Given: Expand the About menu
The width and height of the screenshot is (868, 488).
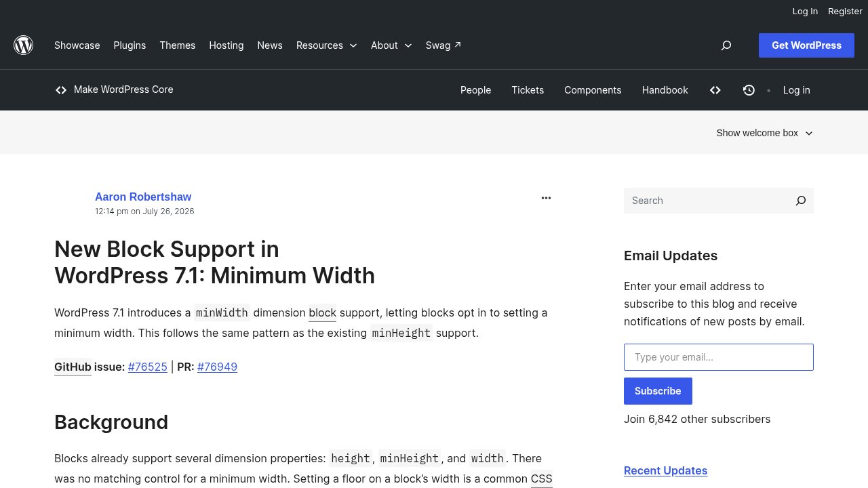Looking at the screenshot, I should pyautogui.click(x=391, y=45).
